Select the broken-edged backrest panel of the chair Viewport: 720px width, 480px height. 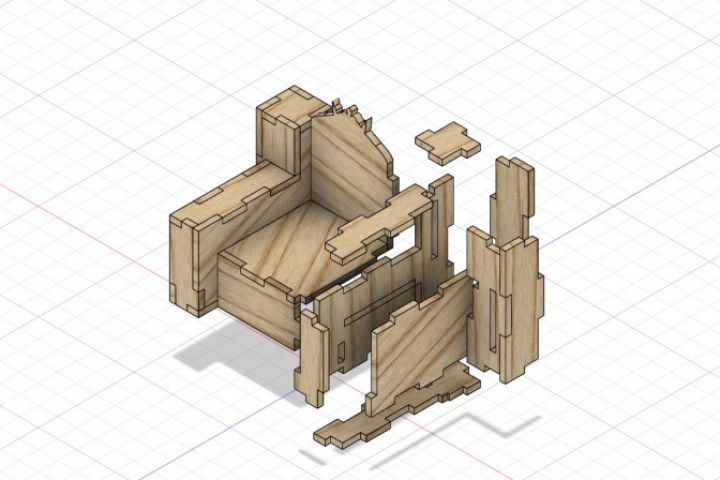point(351,165)
